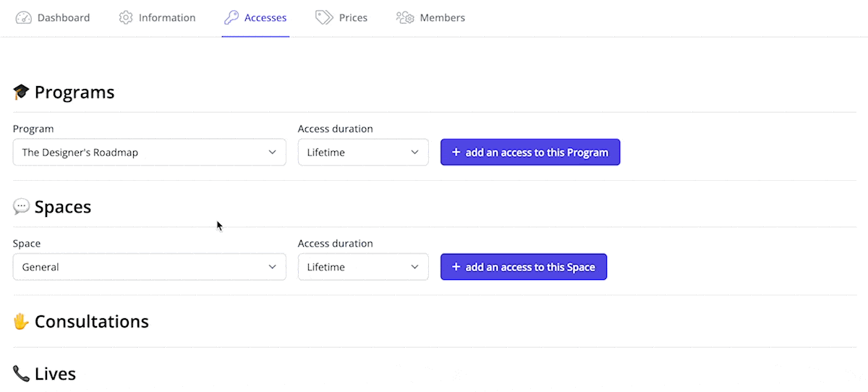Click the Prices tag icon
Screen dimensions: 868x392
pyautogui.click(x=324, y=17)
